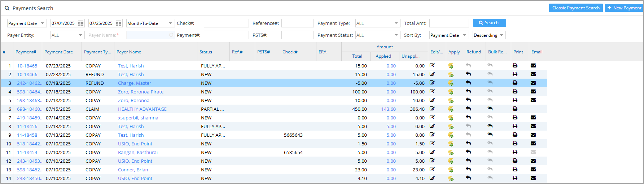Print payment 11-18458
644x184 pixels.
click(515, 135)
